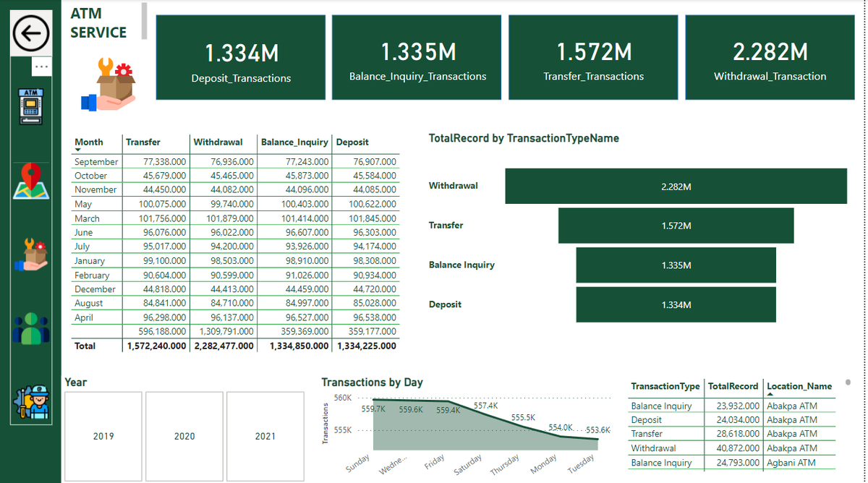Click sort arrow under Location_Name header
The image size is (868, 483).
click(770, 394)
